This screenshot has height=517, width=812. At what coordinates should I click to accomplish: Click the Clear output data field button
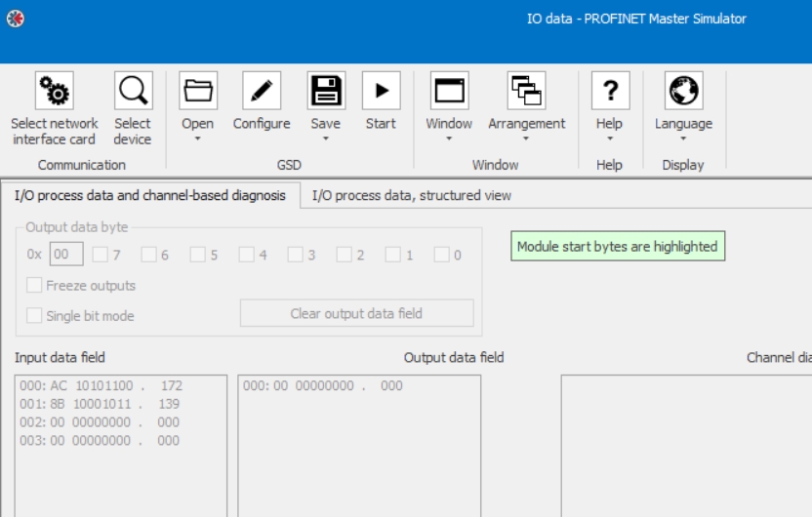(x=356, y=313)
